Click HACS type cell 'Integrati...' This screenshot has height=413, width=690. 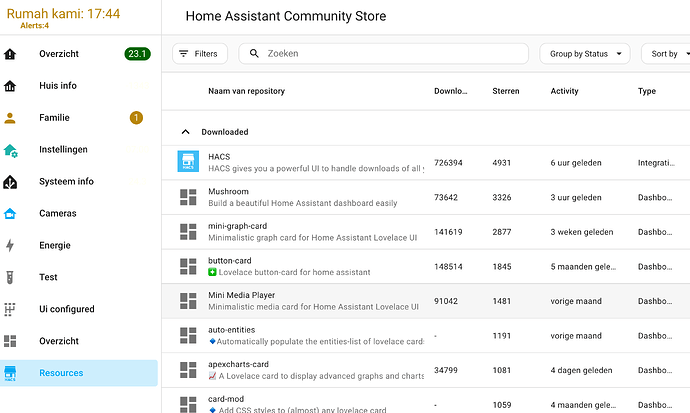coord(656,163)
